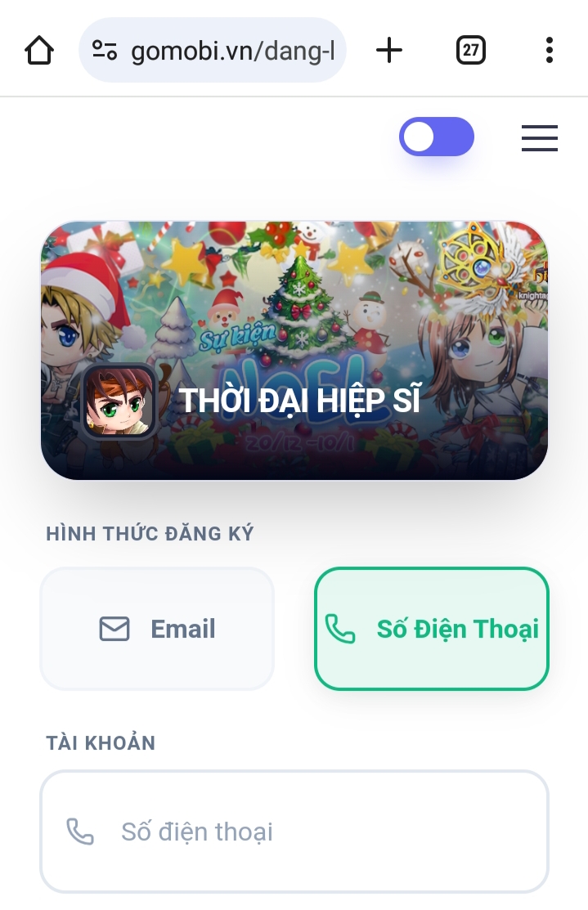588x910 pixels.
Task: Click the game character avatar icon
Action: tap(119, 401)
